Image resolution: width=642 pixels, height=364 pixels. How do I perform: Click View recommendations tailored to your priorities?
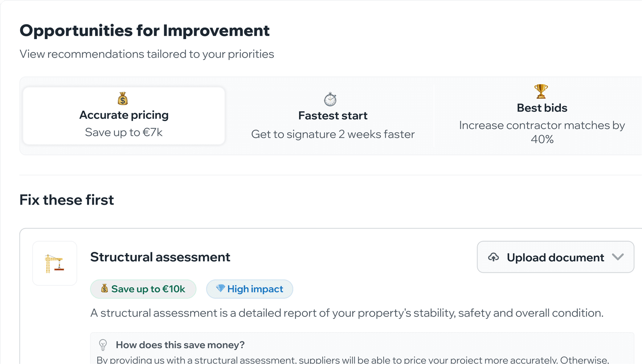(147, 54)
